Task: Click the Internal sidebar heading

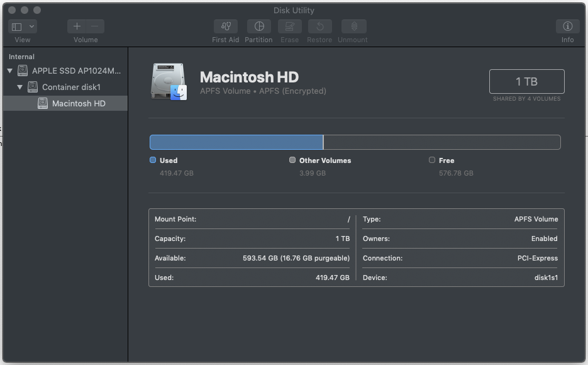Action: tap(21, 57)
